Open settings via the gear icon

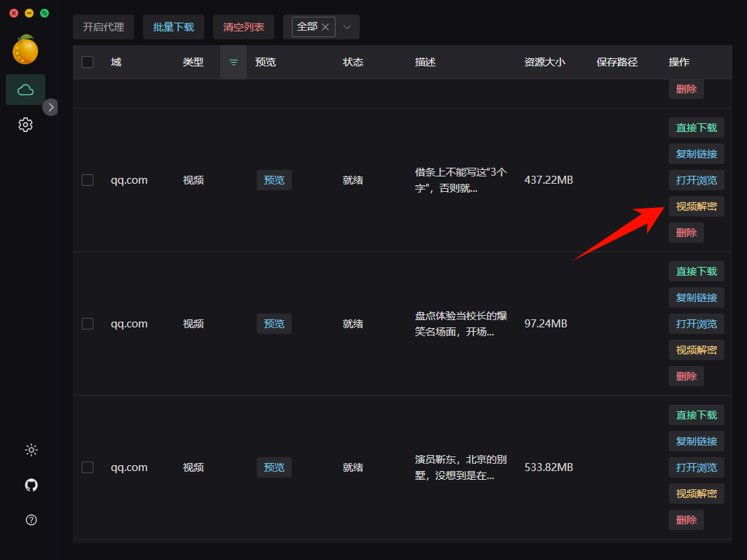coord(26,125)
